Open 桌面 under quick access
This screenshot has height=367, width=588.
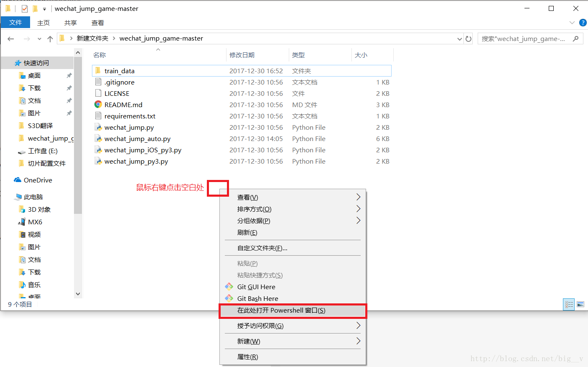tap(34, 75)
